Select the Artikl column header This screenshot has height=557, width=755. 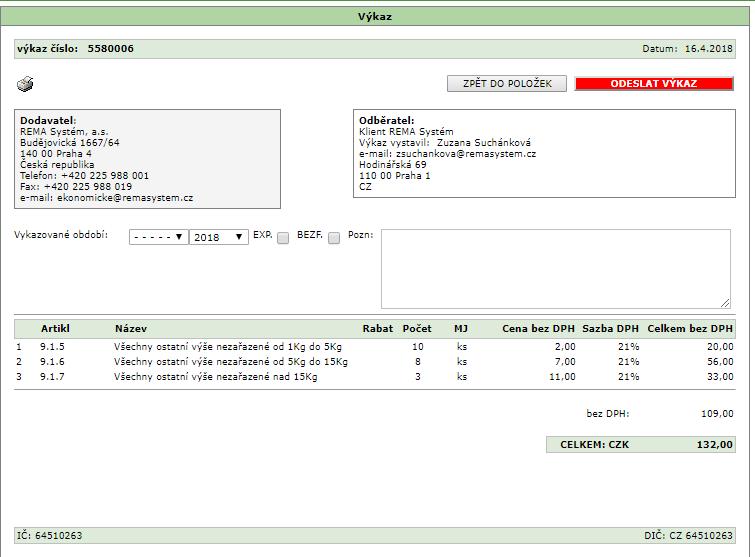click(55, 328)
